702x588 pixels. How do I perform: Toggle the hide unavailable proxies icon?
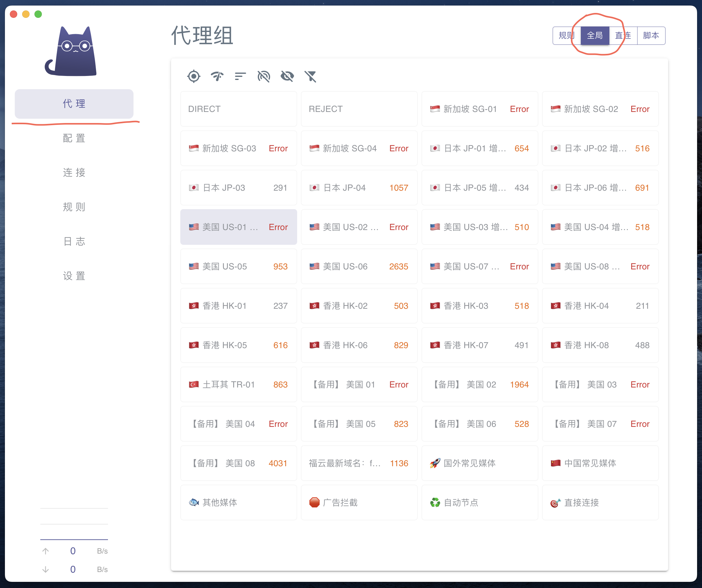coord(264,76)
